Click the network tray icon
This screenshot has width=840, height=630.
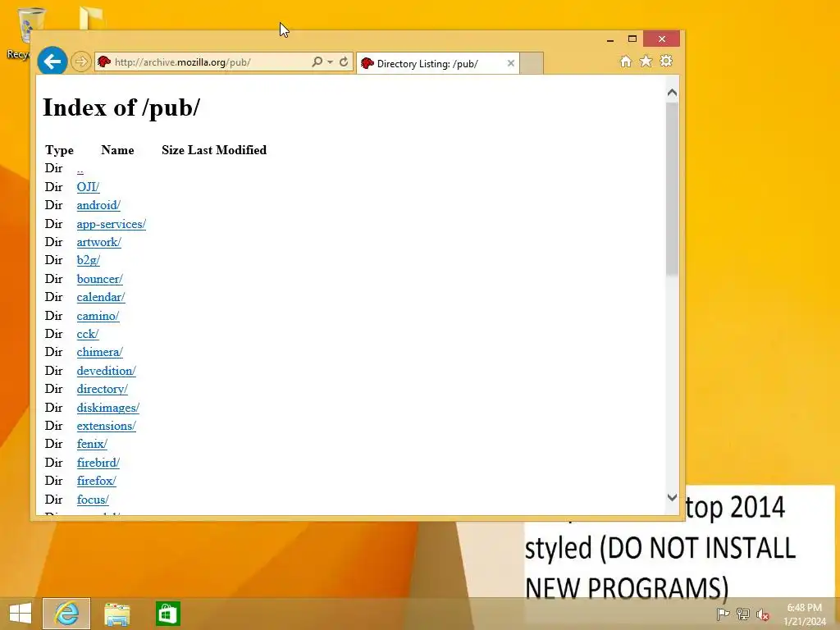[742, 614]
